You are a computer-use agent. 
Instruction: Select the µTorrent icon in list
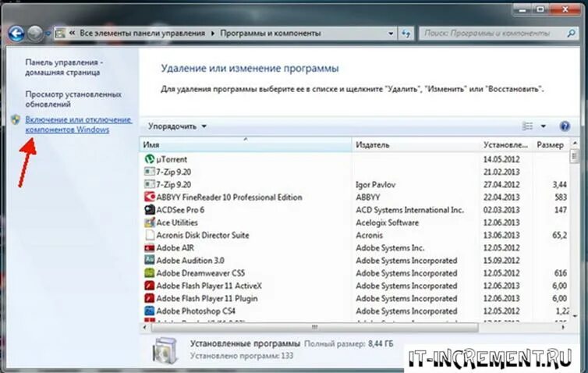[149, 159]
